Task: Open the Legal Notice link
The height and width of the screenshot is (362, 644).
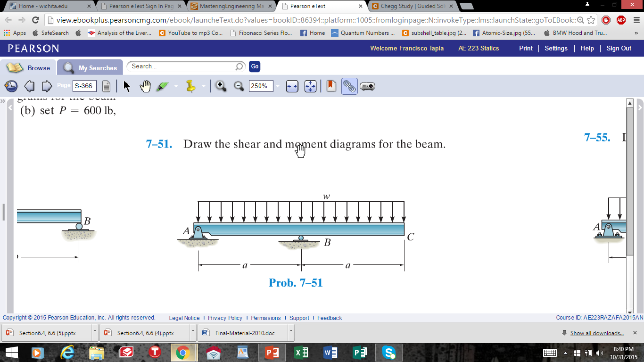Action: coord(184,318)
